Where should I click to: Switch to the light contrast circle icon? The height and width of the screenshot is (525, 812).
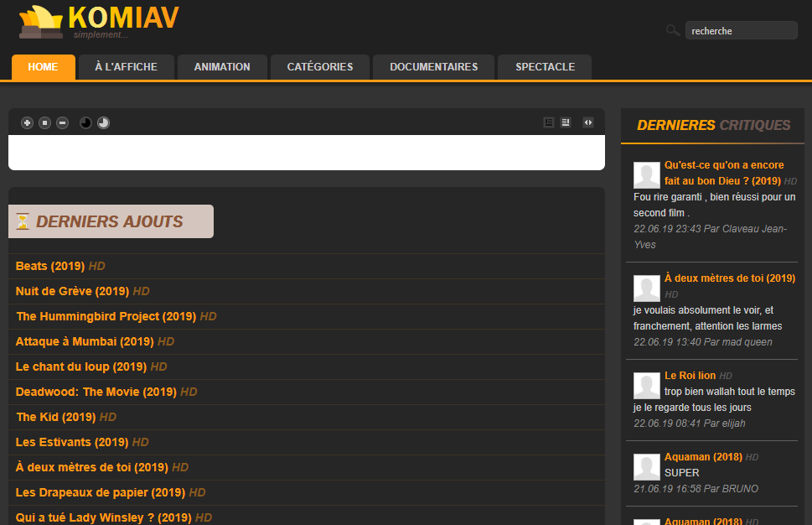tap(104, 122)
